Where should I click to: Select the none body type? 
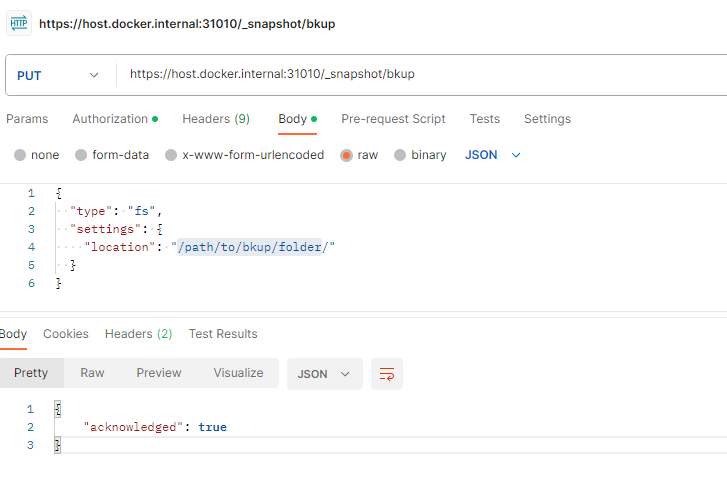click(x=37, y=155)
